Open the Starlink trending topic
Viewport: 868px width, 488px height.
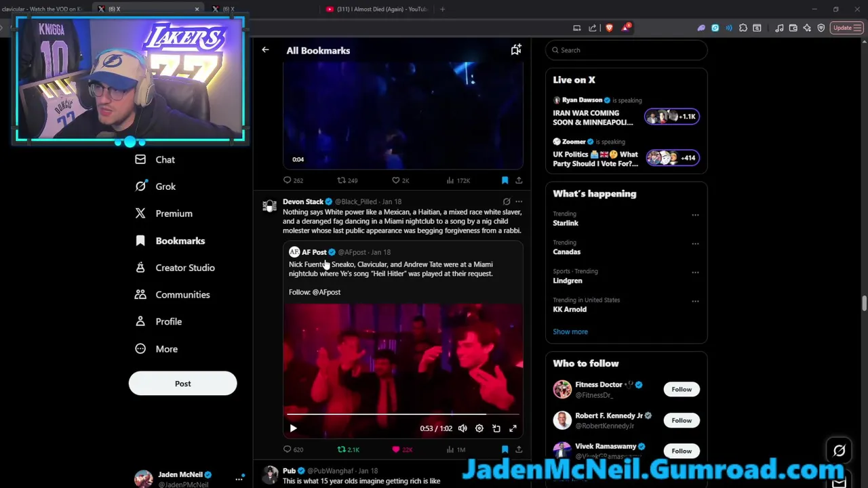pos(565,223)
